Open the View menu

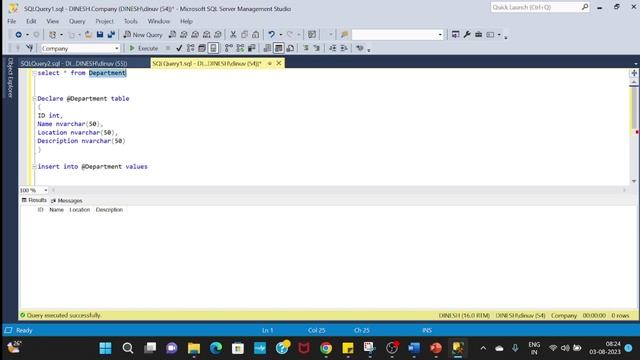coord(52,21)
